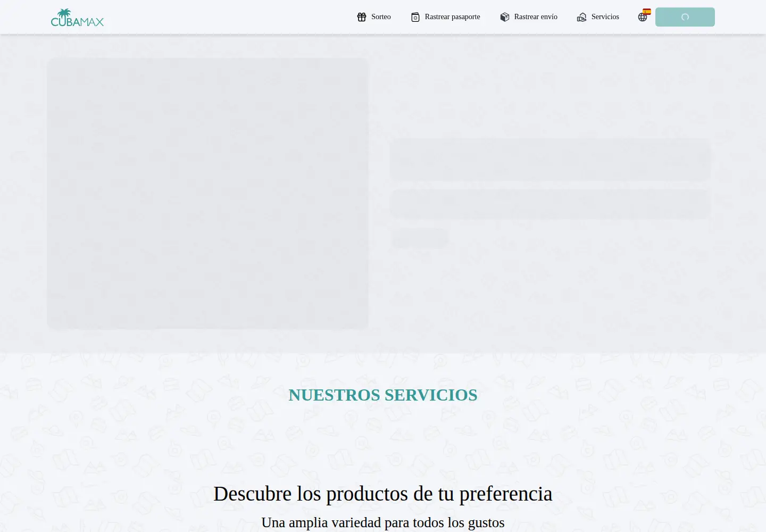Viewport: 766px width, 532px height.
Task: Click the services icon beside Servicios
Action: tap(582, 17)
